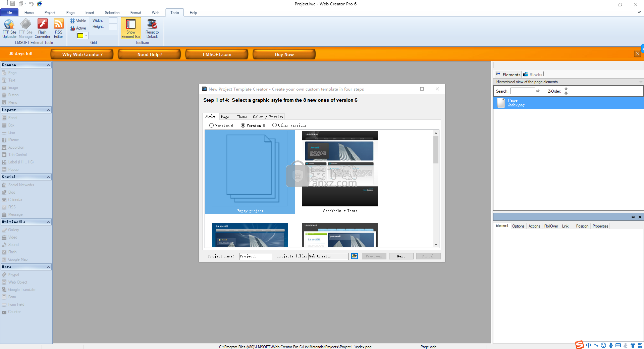Image resolution: width=644 pixels, height=349 pixels.
Task: Open the RollOver properties tab
Action: point(551,226)
